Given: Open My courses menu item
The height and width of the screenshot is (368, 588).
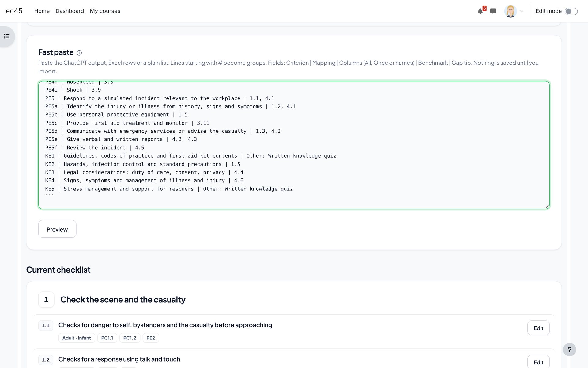Looking at the screenshot, I should click(105, 11).
